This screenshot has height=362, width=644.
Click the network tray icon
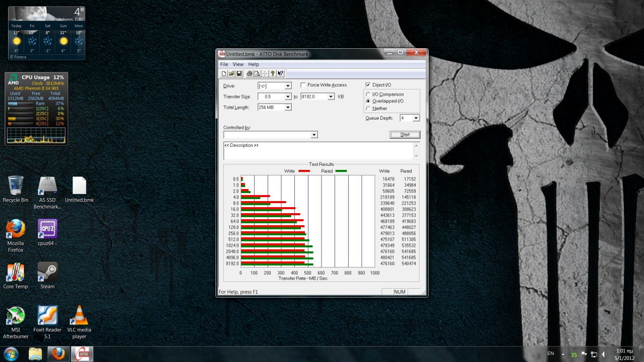tap(594, 354)
